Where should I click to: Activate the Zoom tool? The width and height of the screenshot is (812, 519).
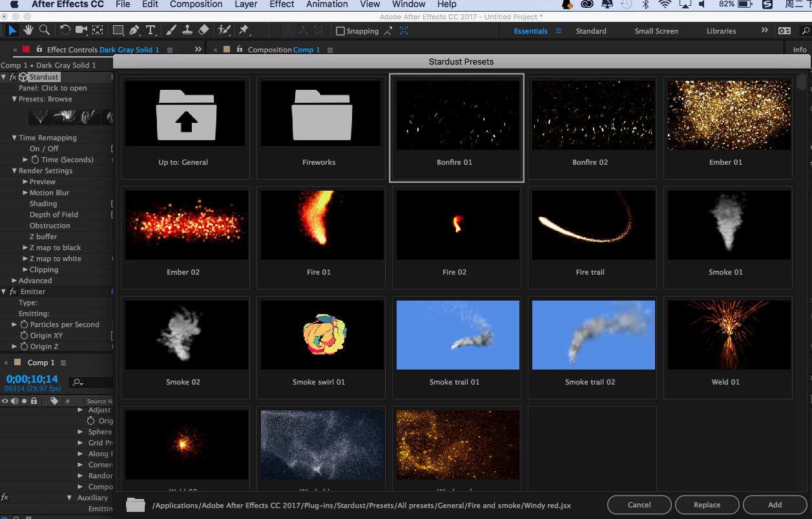tap(43, 30)
